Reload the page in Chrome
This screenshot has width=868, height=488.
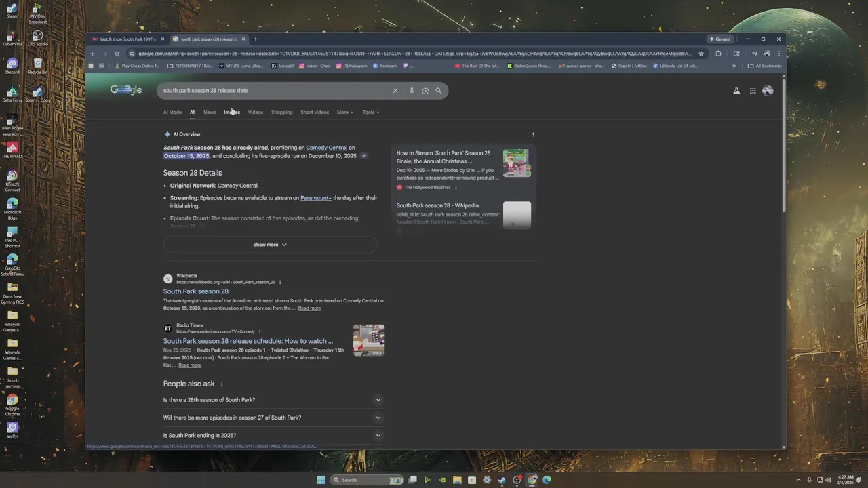pos(117,54)
